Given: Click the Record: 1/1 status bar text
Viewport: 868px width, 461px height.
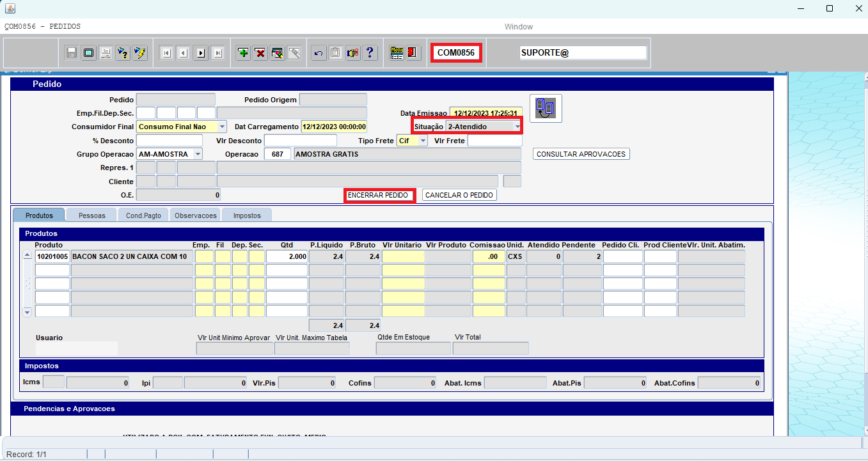Looking at the screenshot, I should coord(26,455).
